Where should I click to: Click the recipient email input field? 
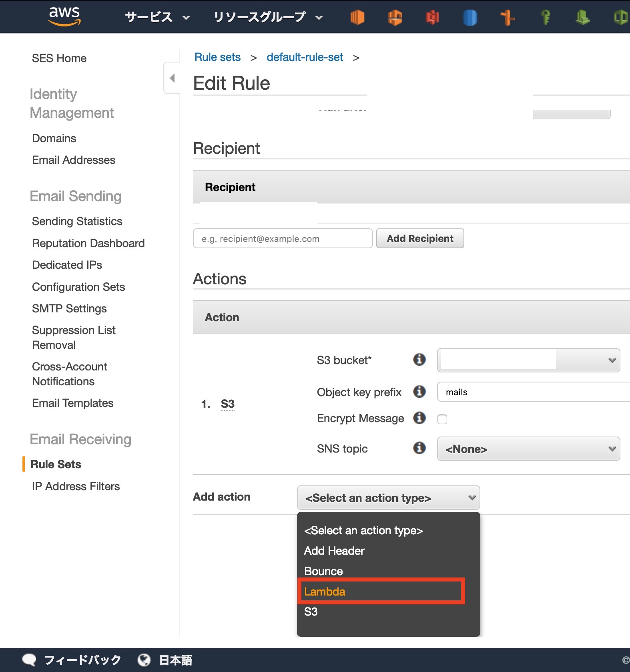(283, 239)
